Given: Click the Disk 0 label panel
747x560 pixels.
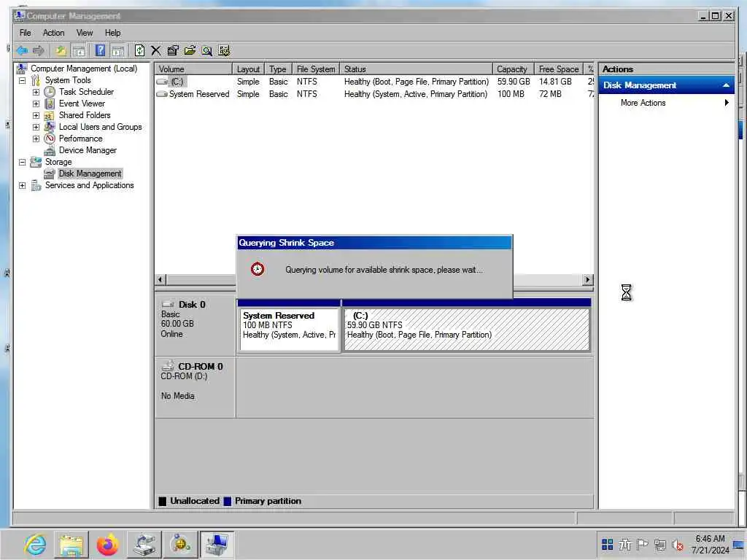Looking at the screenshot, I should pos(196,326).
